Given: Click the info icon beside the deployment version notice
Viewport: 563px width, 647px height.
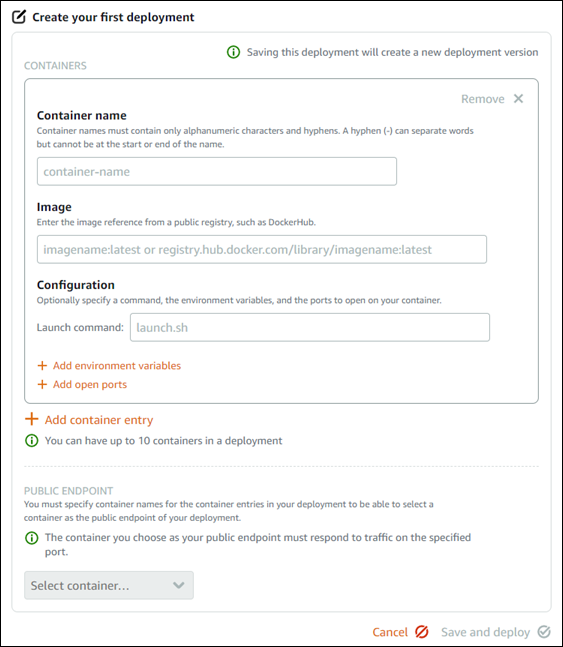Looking at the screenshot, I should [233, 52].
